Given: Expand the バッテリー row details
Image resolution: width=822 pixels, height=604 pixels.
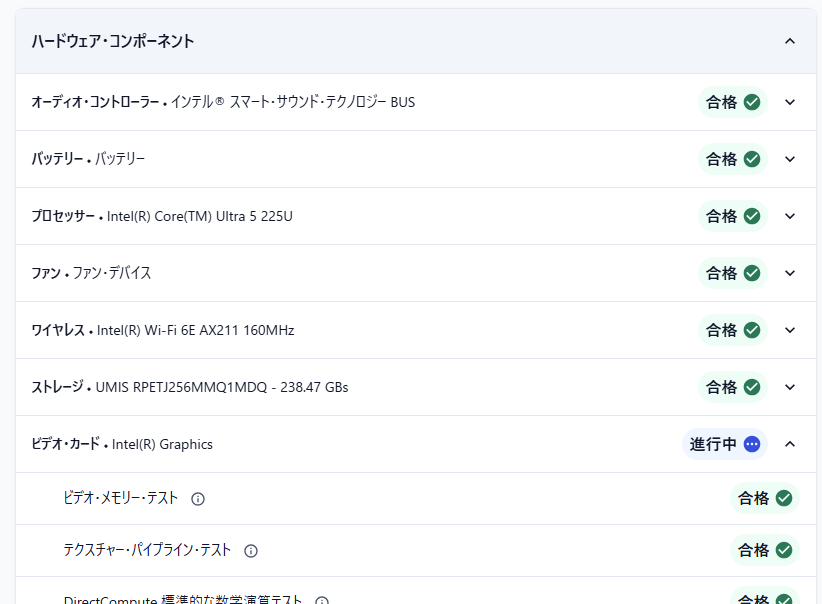Looking at the screenshot, I should pyautogui.click(x=790, y=159).
